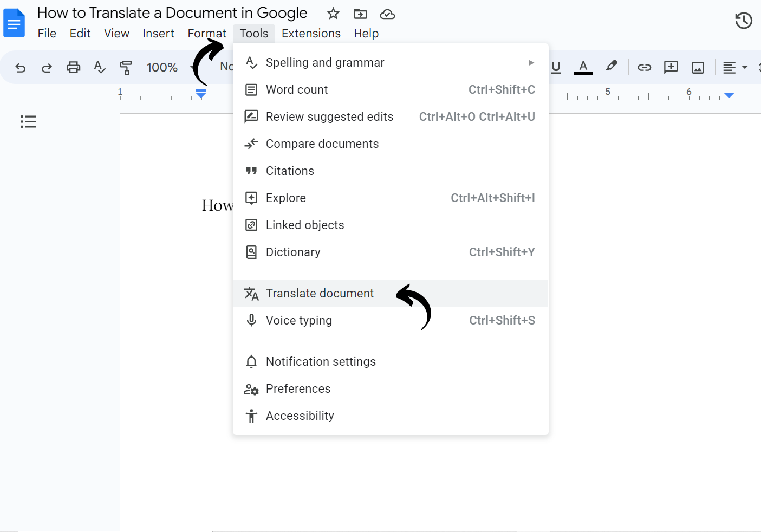Check the cloud saved status icon
The height and width of the screenshot is (532, 761).
coord(387,14)
